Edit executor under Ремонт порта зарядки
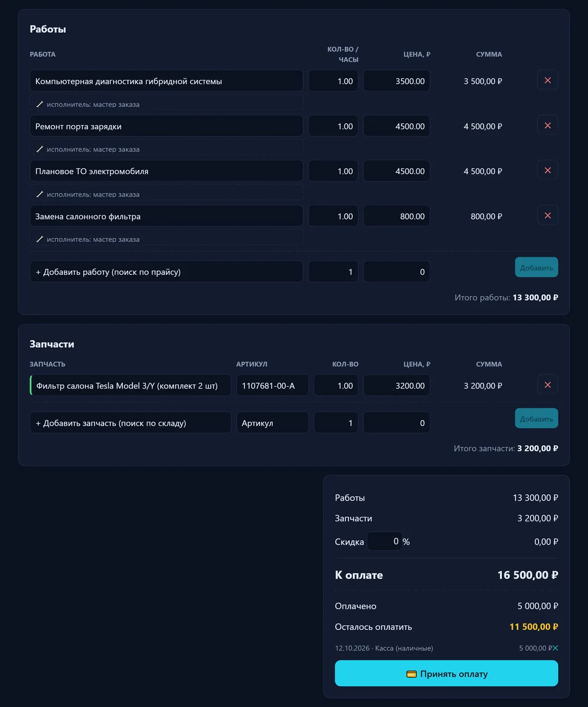 pos(166,149)
